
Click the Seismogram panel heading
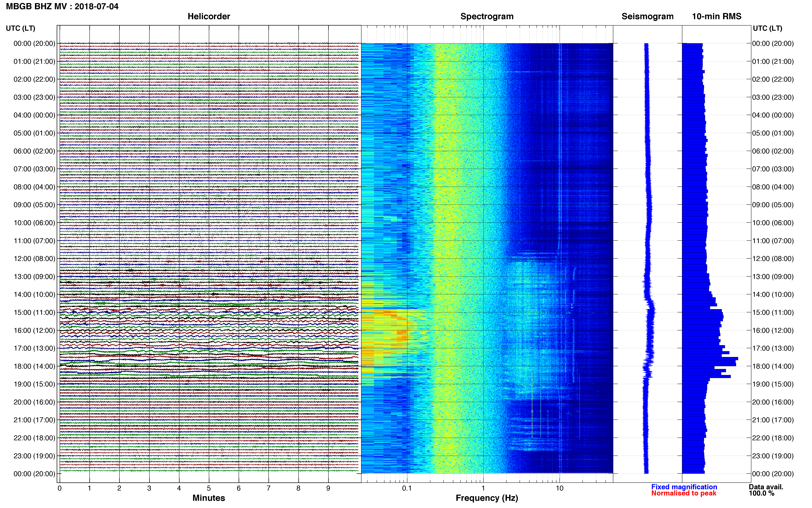point(648,16)
